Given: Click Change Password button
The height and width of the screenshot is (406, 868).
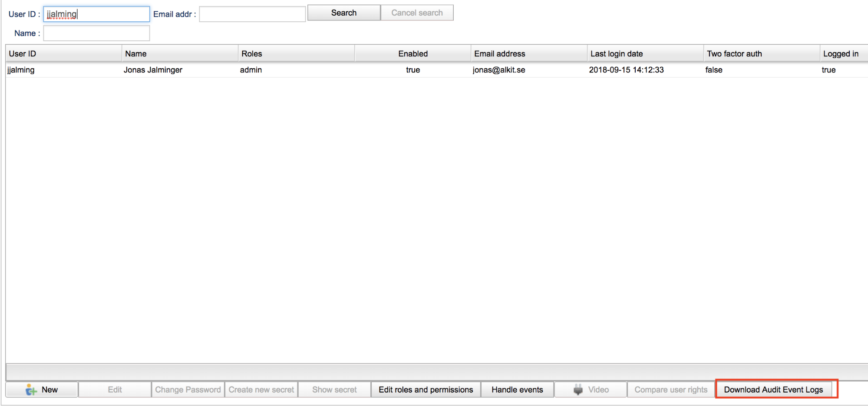Looking at the screenshot, I should (x=188, y=389).
